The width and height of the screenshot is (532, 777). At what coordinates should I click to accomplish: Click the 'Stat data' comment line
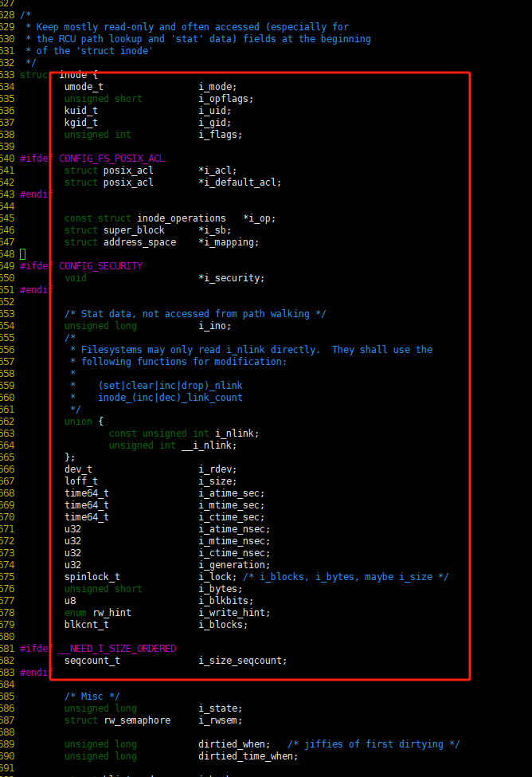195,314
